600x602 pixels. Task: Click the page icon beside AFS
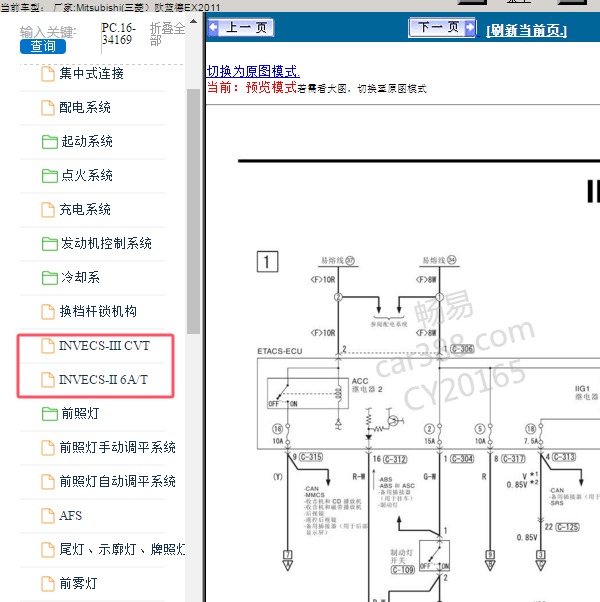pos(48,516)
